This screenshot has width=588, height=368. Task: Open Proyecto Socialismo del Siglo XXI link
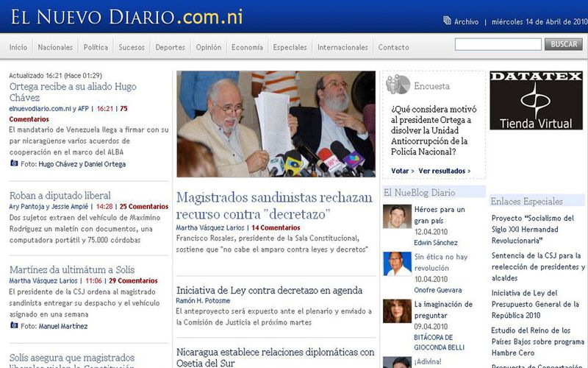tap(532, 229)
